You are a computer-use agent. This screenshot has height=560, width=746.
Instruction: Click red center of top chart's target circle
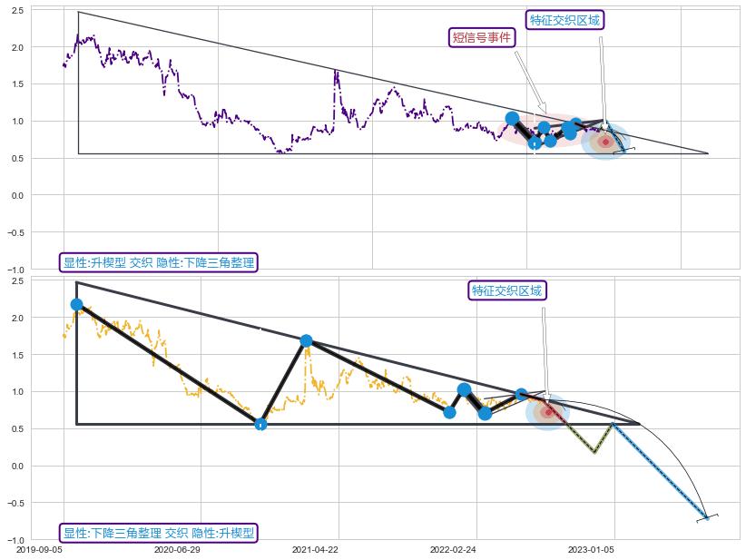[605, 142]
